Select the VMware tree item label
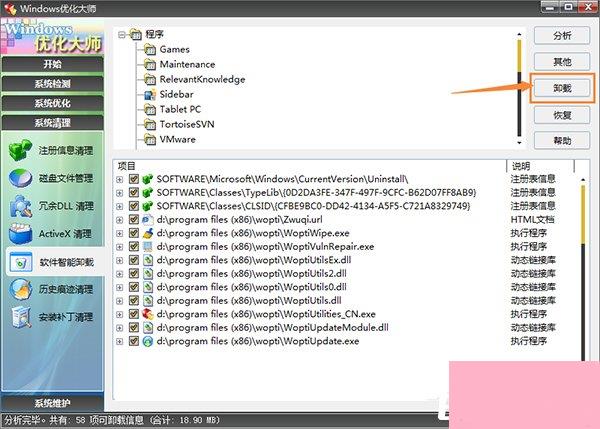 click(x=178, y=139)
